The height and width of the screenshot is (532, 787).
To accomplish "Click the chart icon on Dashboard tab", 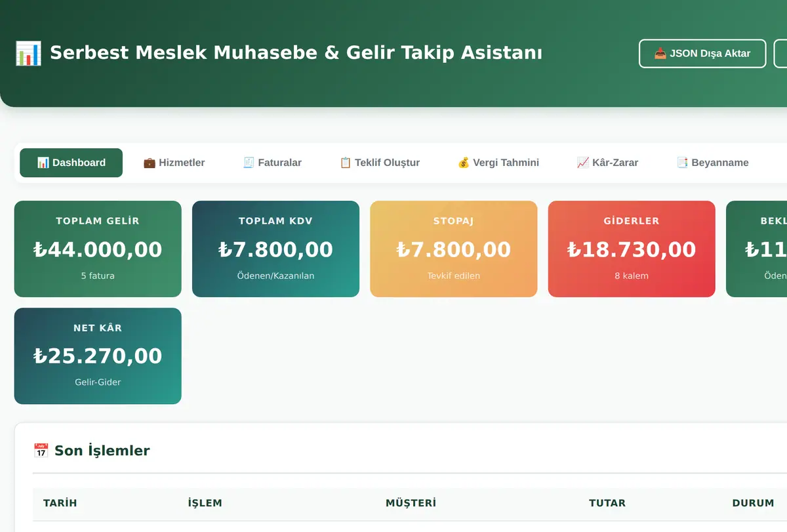I will pos(43,163).
